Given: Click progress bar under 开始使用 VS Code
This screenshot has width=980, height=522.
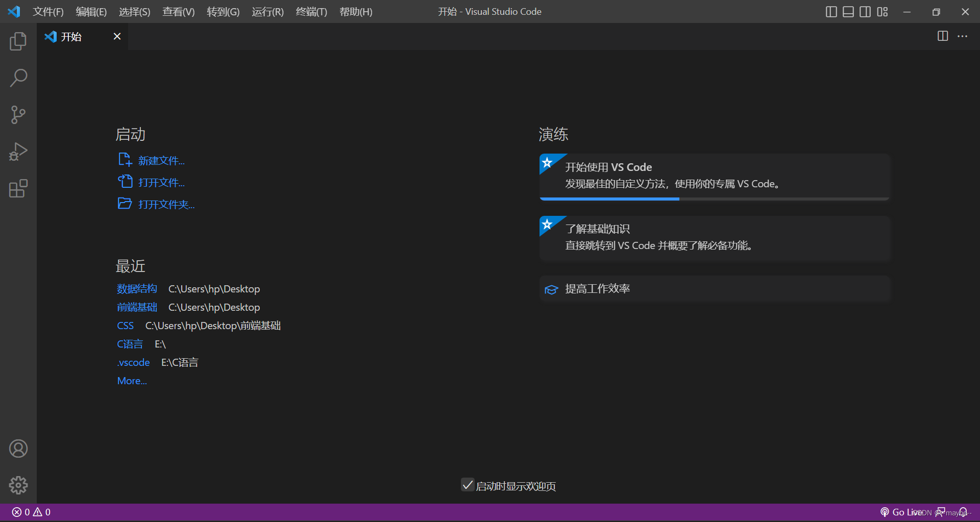Looking at the screenshot, I should (x=715, y=199).
